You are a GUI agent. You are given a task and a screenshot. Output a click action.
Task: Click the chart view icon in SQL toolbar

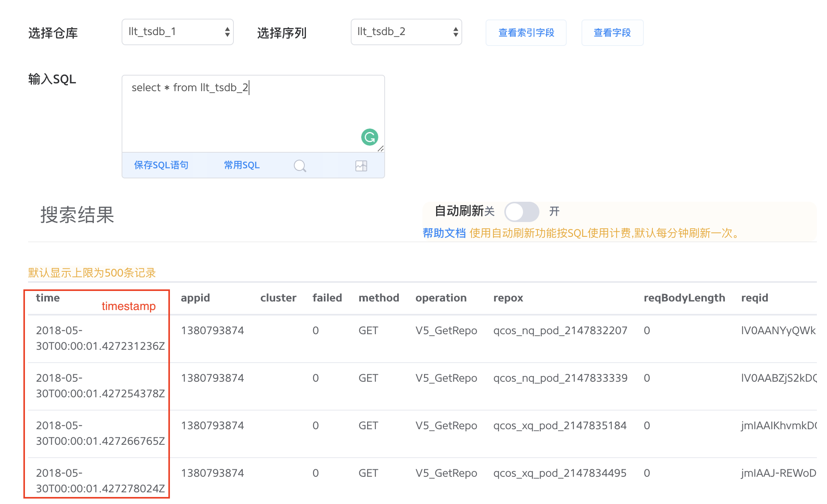(x=361, y=166)
